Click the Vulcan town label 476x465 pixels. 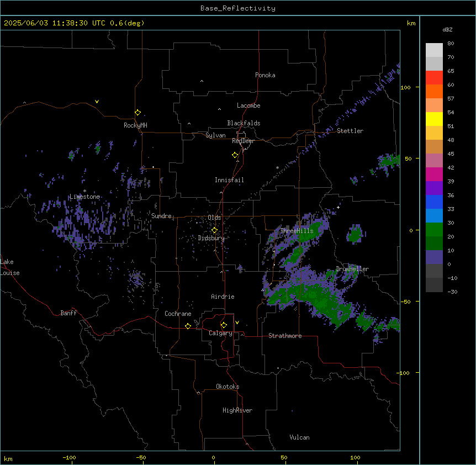[x=299, y=437]
